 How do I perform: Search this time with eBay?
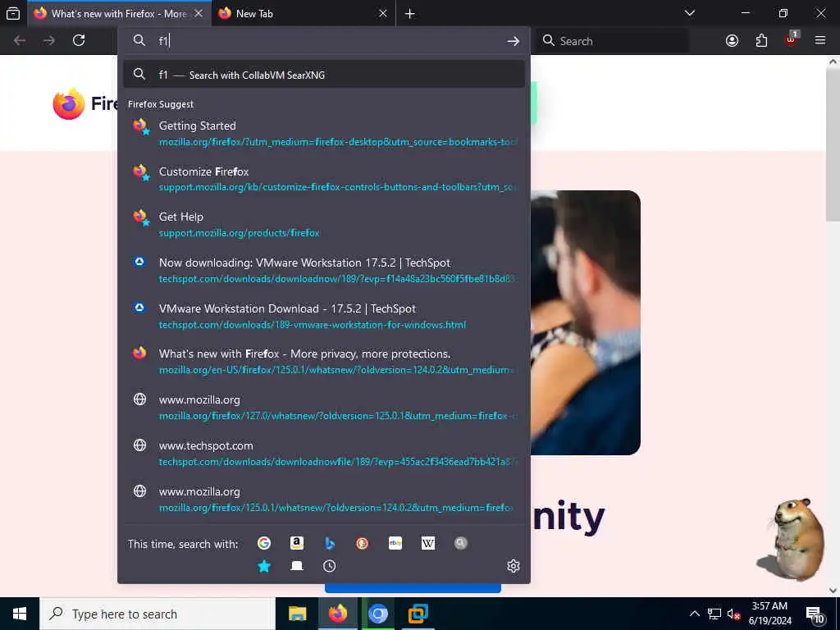[x=395, y=543]
